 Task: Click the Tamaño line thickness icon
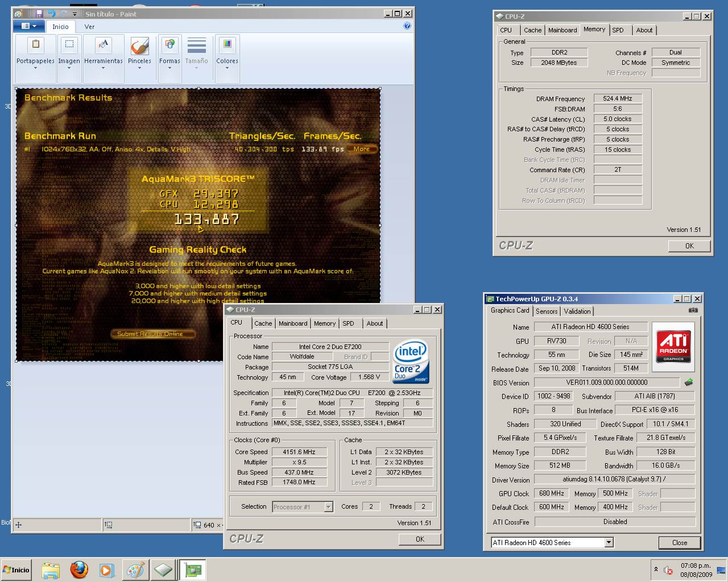(196, 45)
